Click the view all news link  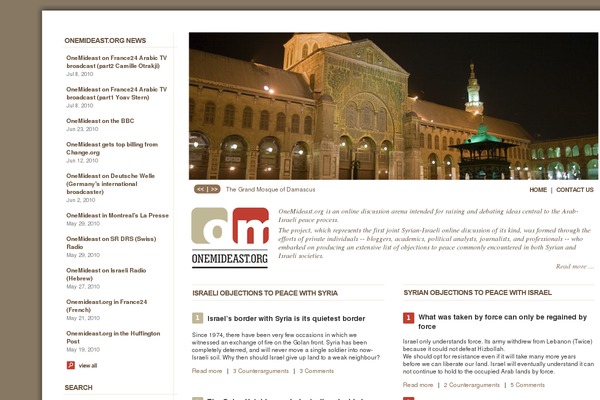click(88, 366)
